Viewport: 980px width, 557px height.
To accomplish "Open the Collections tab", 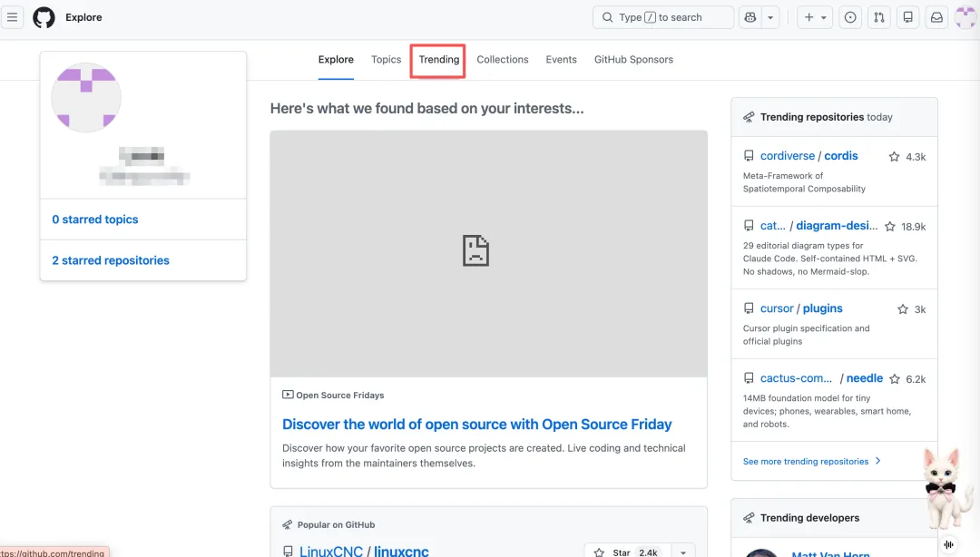I will pyautogui.click(x=503, y=59).
